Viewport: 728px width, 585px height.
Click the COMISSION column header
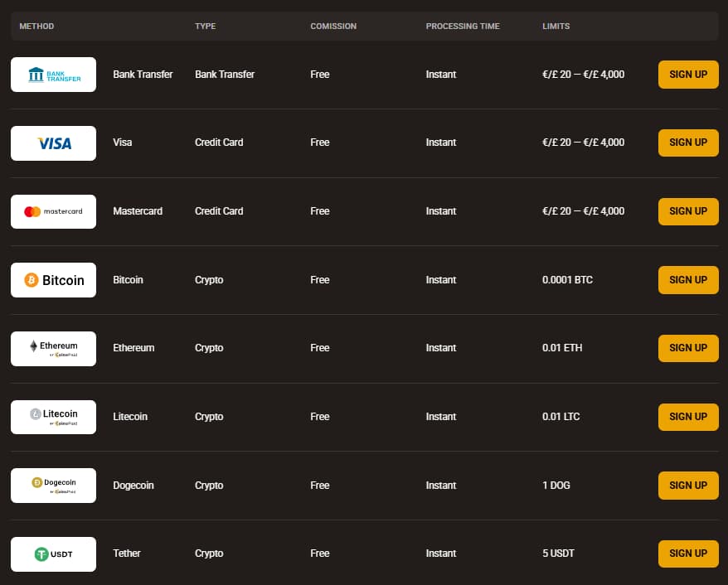(333, 27)
